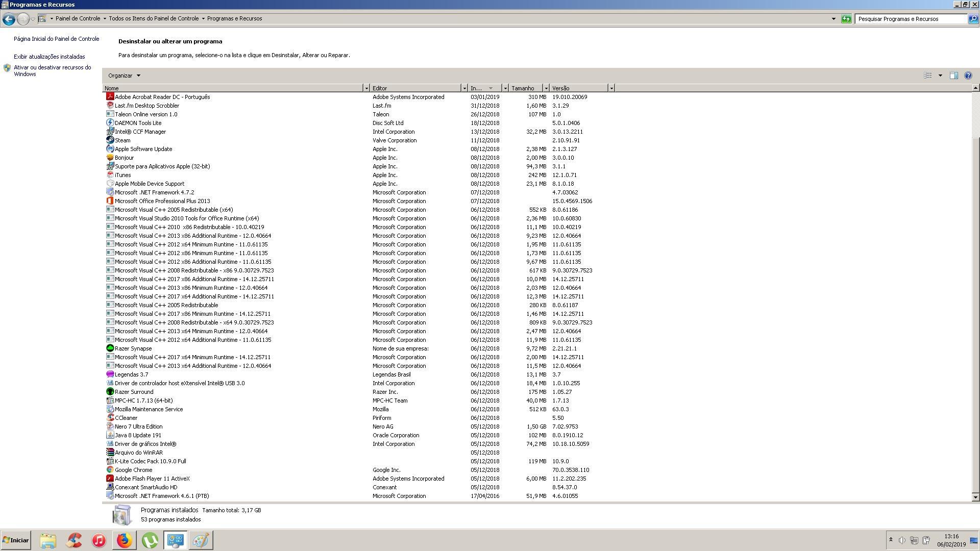
Task: Click the DAEMON Tools Lite icon
Action: [x=110, y=122]
